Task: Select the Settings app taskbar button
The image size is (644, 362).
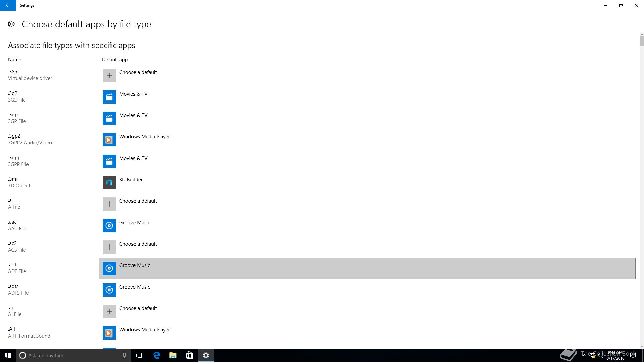Action: (x=206, y=355)
